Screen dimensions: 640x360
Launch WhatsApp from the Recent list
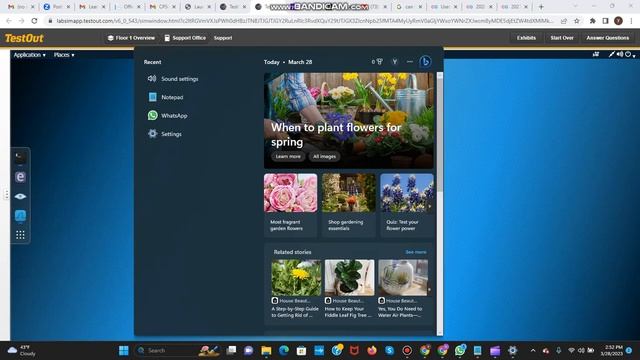168,116
